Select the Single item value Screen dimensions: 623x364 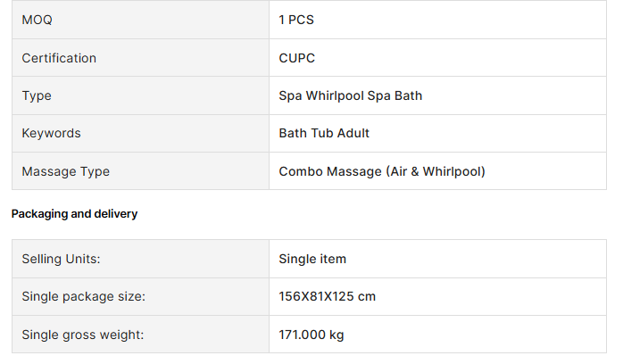312,259
